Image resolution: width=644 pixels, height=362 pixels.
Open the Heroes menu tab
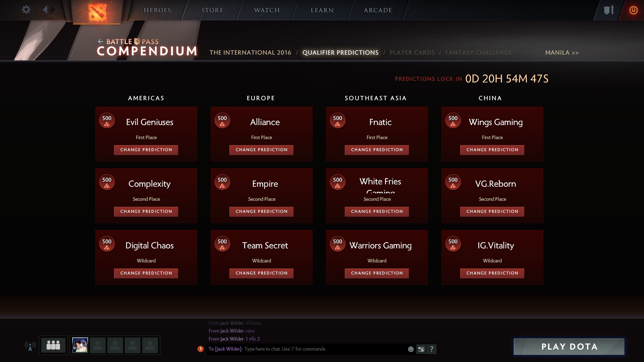point(157,10)
